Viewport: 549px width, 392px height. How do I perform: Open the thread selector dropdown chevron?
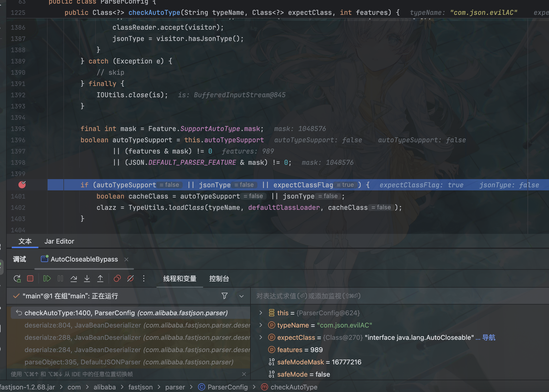click(x=241, y=296)
